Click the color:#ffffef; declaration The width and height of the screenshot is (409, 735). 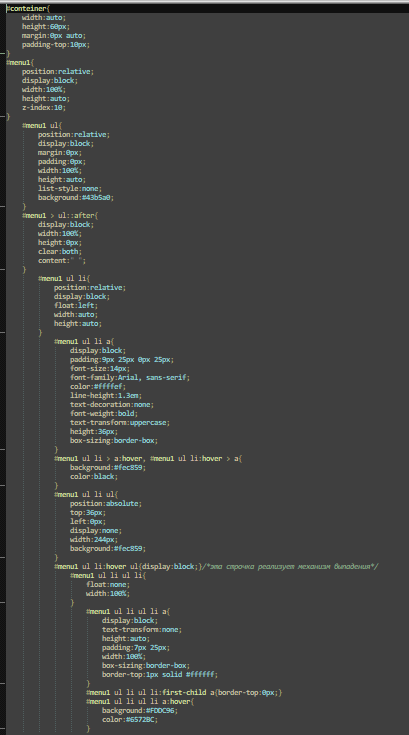pos(98,386)
